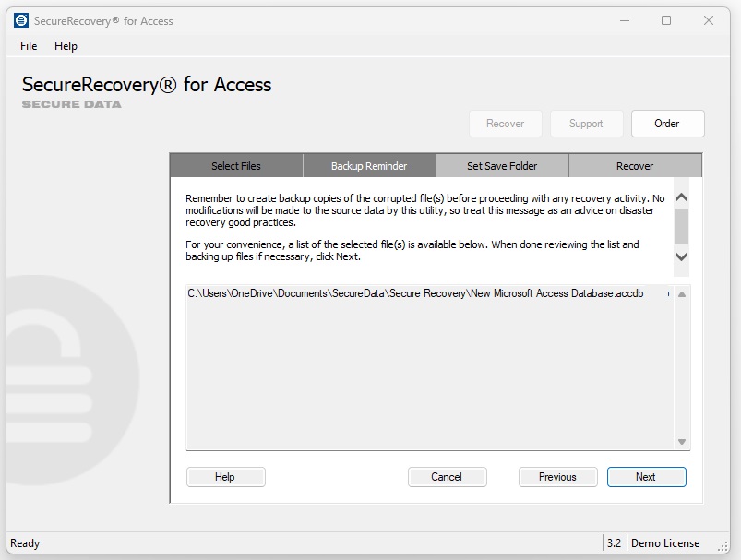Select New Microsoft Access Database.accdb file entry
741x560 pixels.
click(x=415, y=293)
